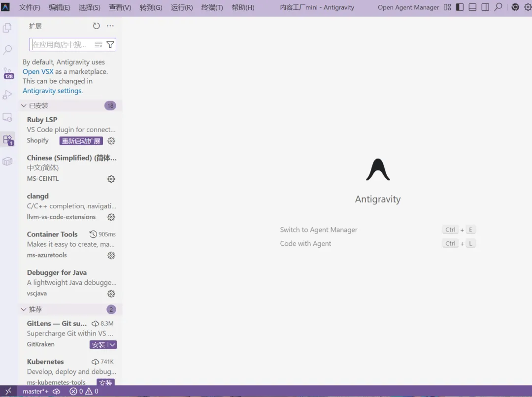Open the 运行(R) menu
Image resolution: width=532 pixels, height=397 pixels.
181,7
